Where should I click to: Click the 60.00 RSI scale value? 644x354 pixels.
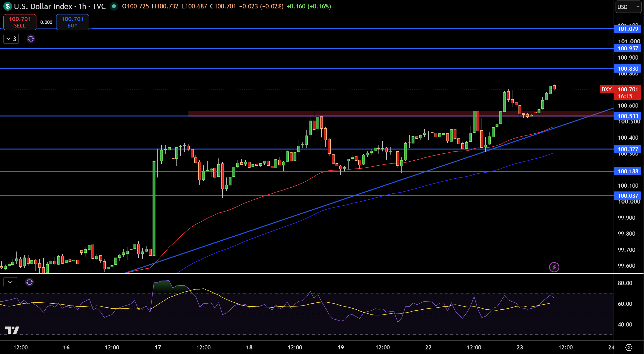(x=625, y=304)
